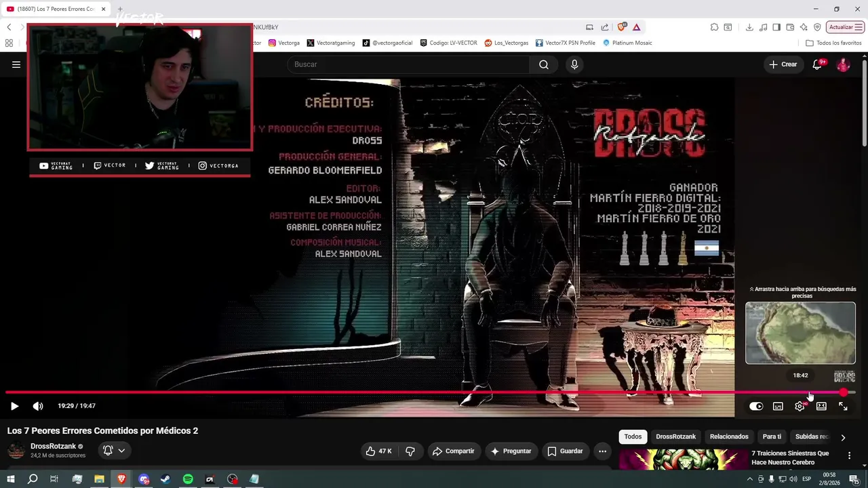868x488 pixels.
Task: Toggle the browser sidebar panel
Action: point(776,27)
